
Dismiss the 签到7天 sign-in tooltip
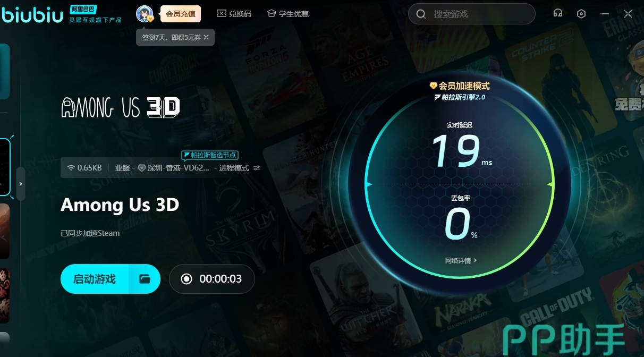206,37
